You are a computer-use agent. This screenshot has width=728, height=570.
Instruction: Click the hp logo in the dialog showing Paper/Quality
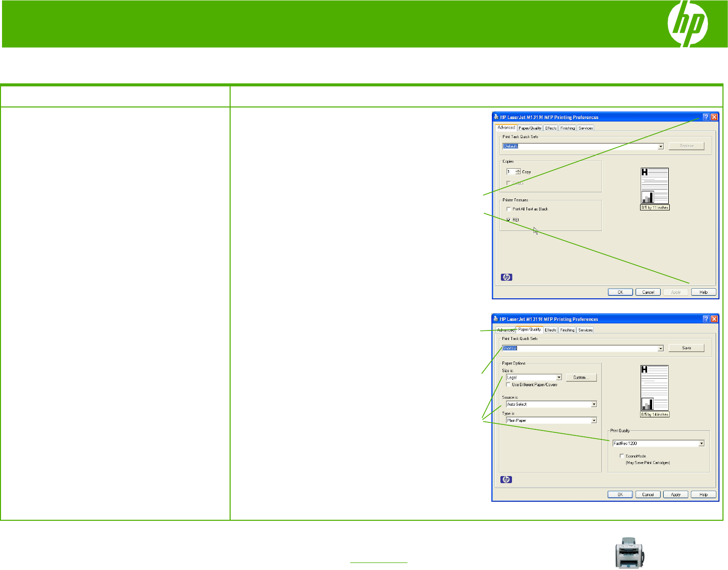506,480
